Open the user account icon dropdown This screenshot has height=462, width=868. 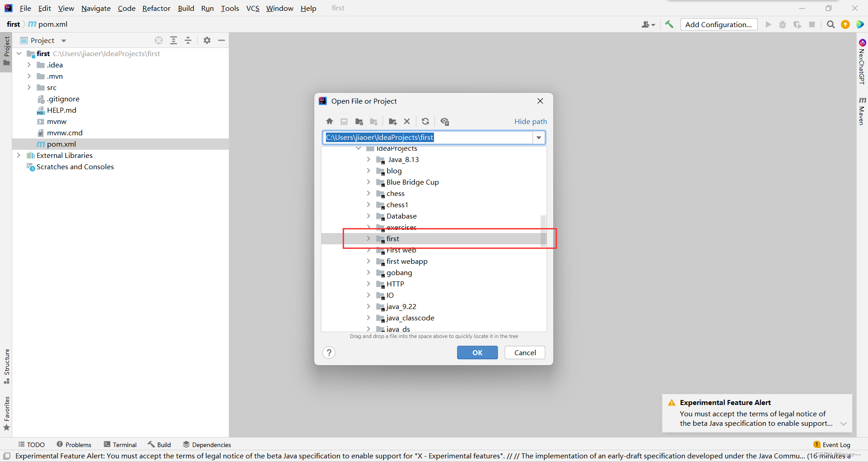pos(648,24)
